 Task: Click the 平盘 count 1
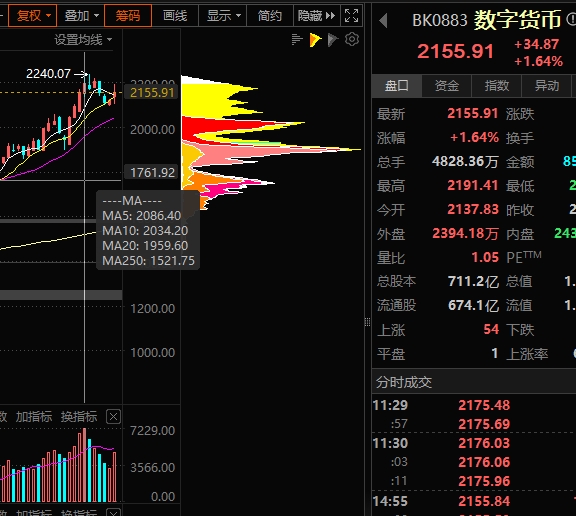pos(495,354)
